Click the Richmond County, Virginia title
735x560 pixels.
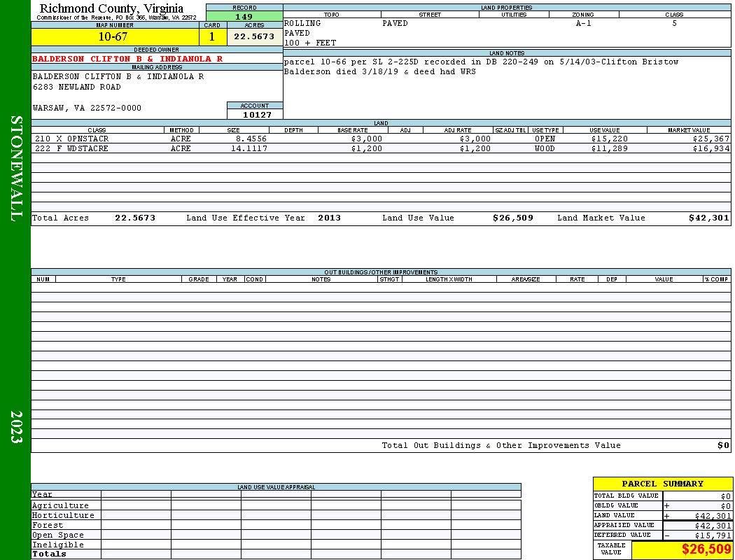click(x=111, y=8)
